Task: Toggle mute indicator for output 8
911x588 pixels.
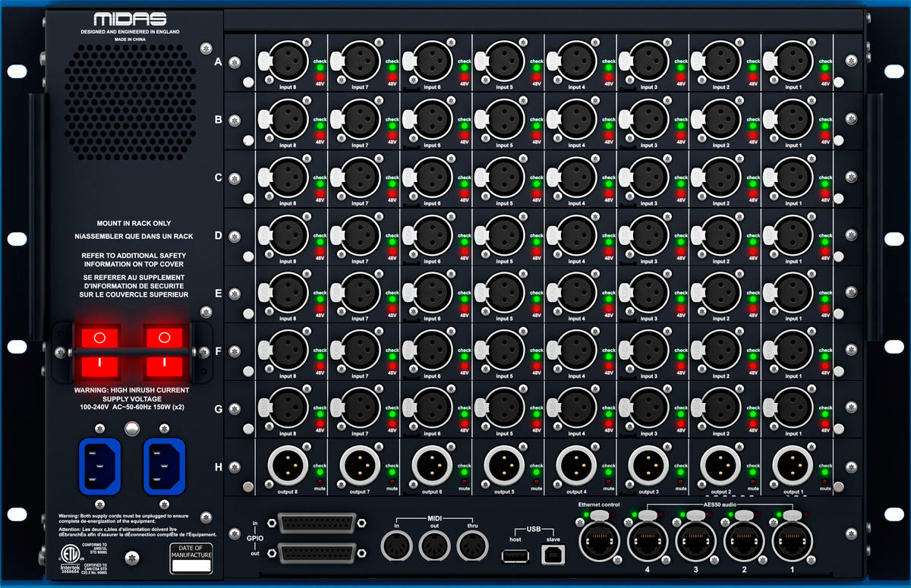Action: pyautogui.click(x=320, y=482)
